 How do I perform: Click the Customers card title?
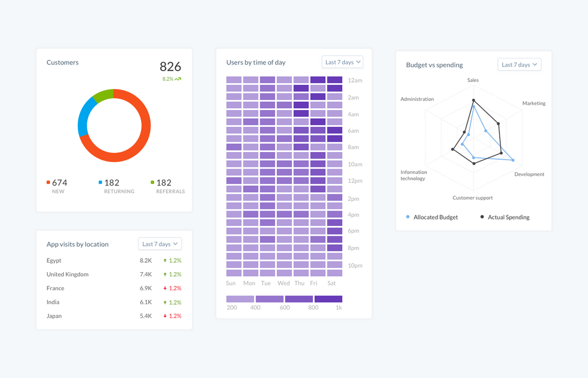point(63,63)
